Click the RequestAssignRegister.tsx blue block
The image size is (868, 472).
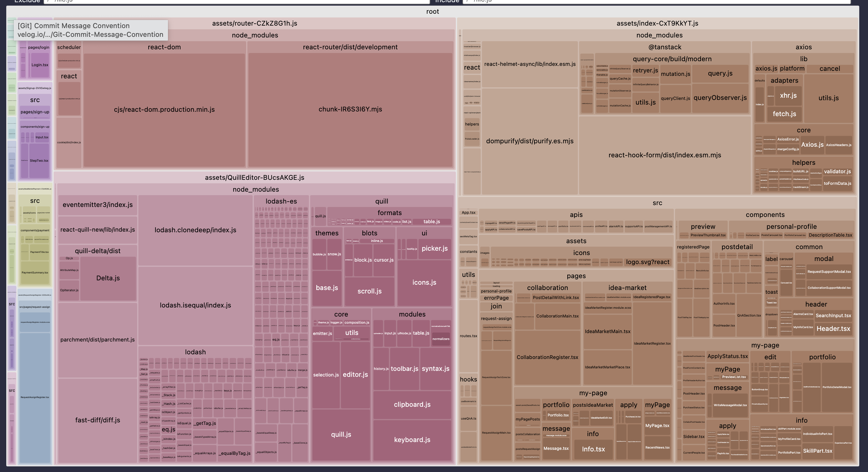[x=35, y=397]
